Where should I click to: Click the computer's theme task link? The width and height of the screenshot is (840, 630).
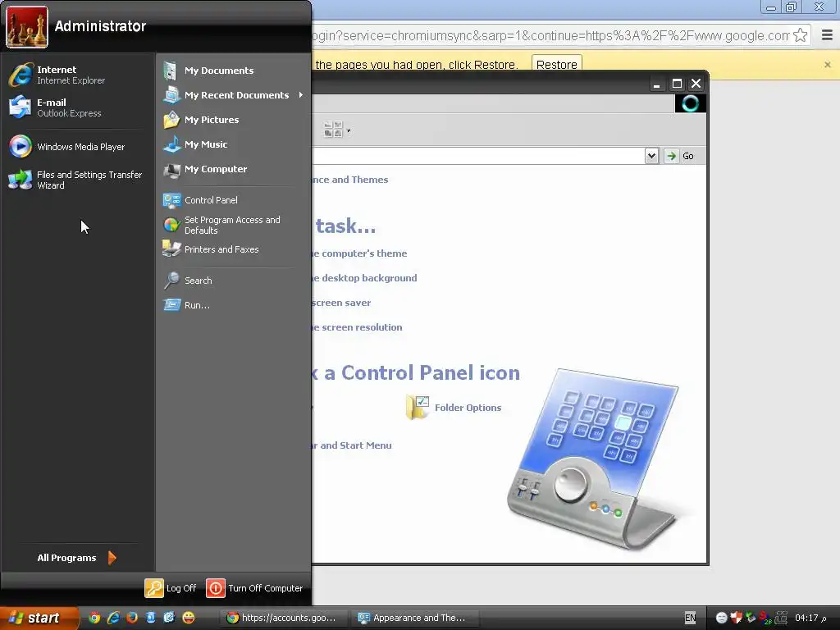click(359, 253)
